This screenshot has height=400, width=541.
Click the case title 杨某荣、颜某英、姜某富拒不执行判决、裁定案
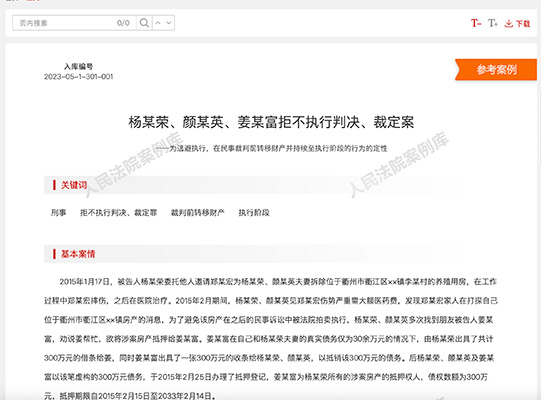[x=271, y=122]
